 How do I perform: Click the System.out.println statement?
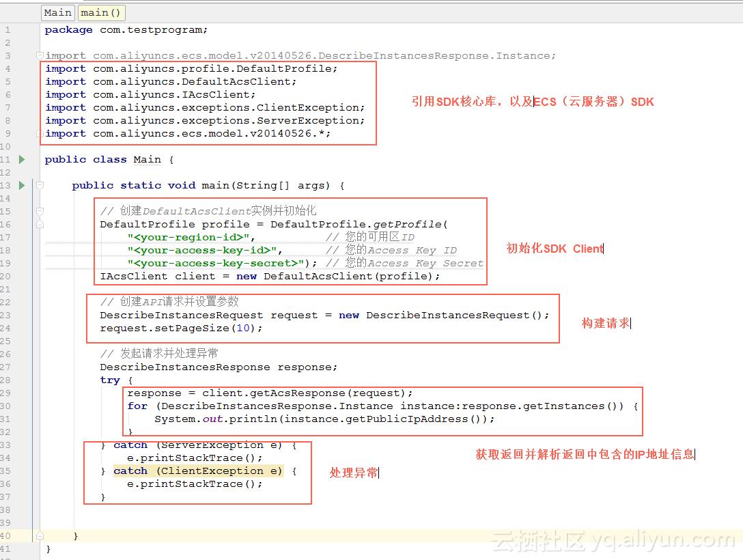point(205,419)
